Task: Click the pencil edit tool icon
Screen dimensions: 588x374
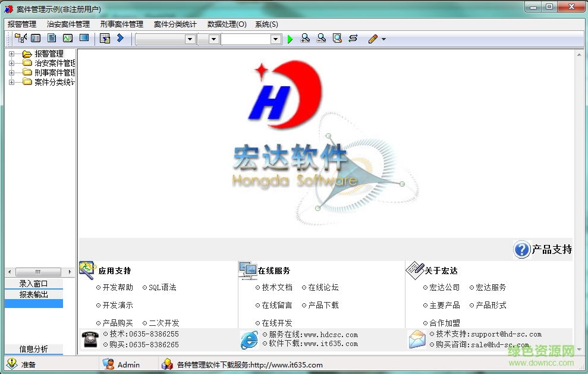Action: pos(373,39)
